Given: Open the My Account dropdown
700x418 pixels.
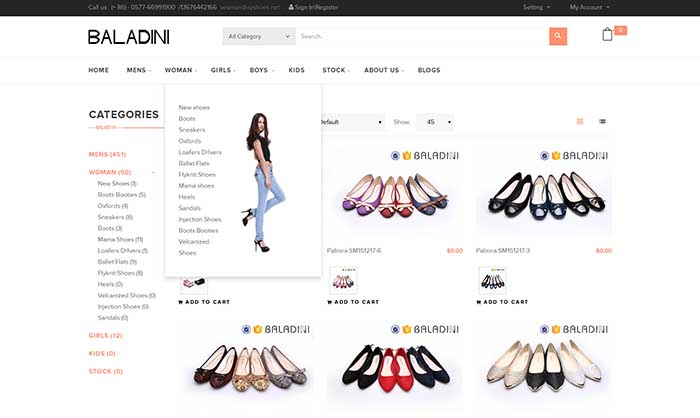Looking at the screenshot, I should point(589,7).
